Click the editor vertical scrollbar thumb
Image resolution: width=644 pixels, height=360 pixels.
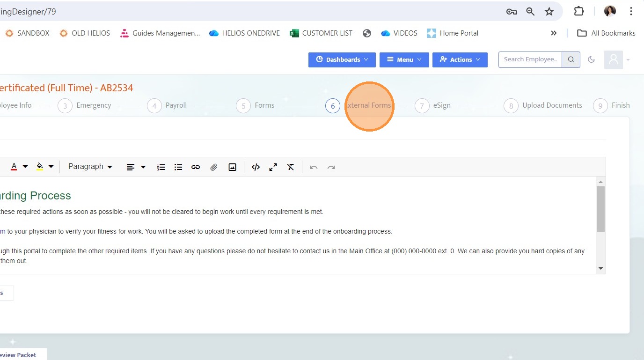[601, 209]
